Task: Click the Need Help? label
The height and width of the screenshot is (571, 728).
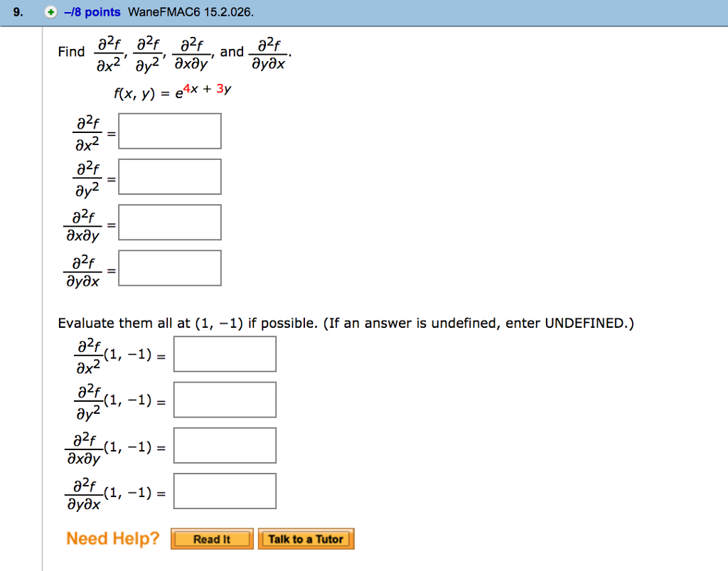Action: (x=112, y=538)
